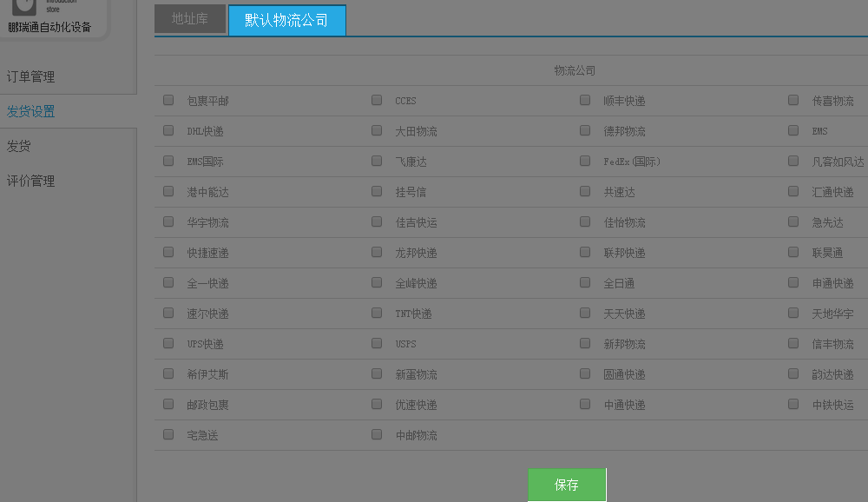Image resolution: width=868 pixels, height=502 pixels.
Task: Click the green 保存 button
Action: point(567,485)
